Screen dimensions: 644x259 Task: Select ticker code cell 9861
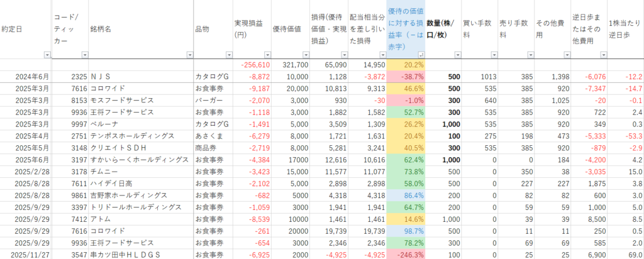point(70,196)
